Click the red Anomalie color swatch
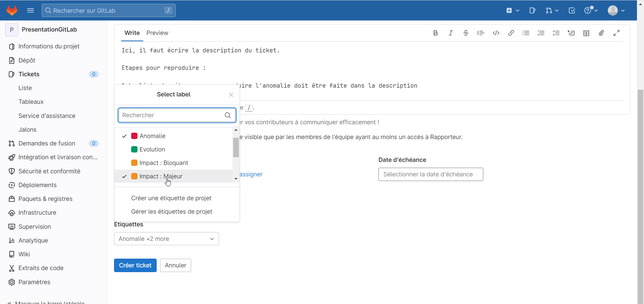 coord(134,136)
